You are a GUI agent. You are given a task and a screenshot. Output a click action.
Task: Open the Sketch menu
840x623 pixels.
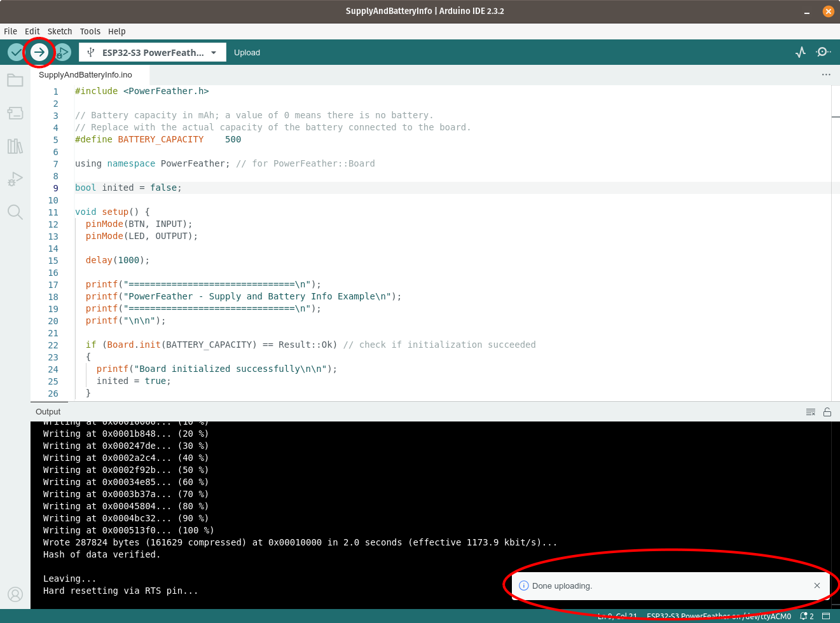pyautogui.click(x=60, y=31)
